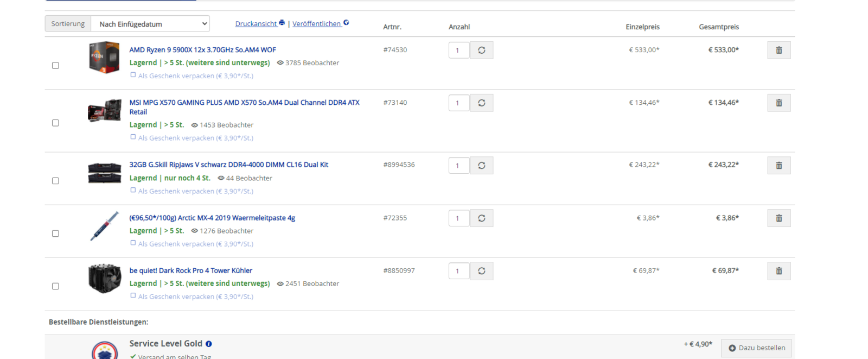Refresh quantity for Dark Rock Pro 4
The height and width of the screenshot is (359, 868).
481,270
